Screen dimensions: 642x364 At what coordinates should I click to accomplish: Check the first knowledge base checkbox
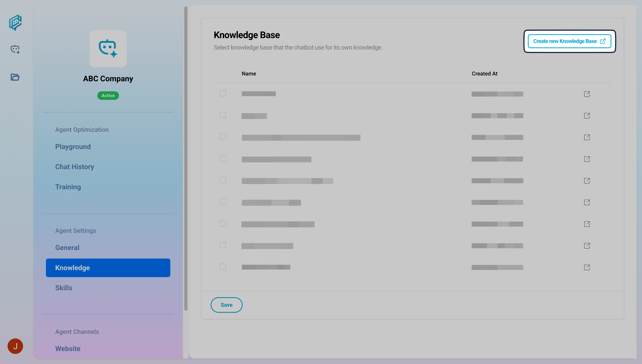(x=223, y=93)
